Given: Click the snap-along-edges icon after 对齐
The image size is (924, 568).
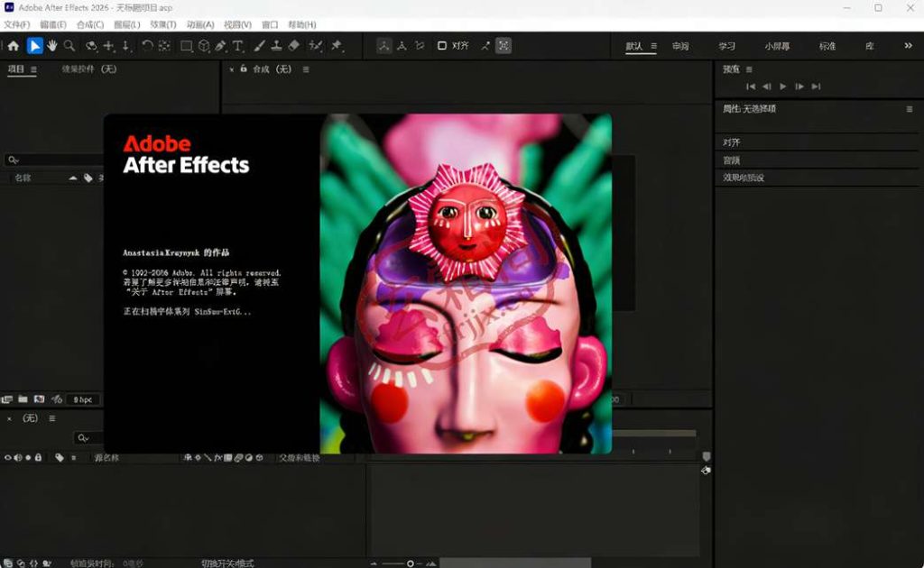Looking at the screenshot, I should click(485, 46).
